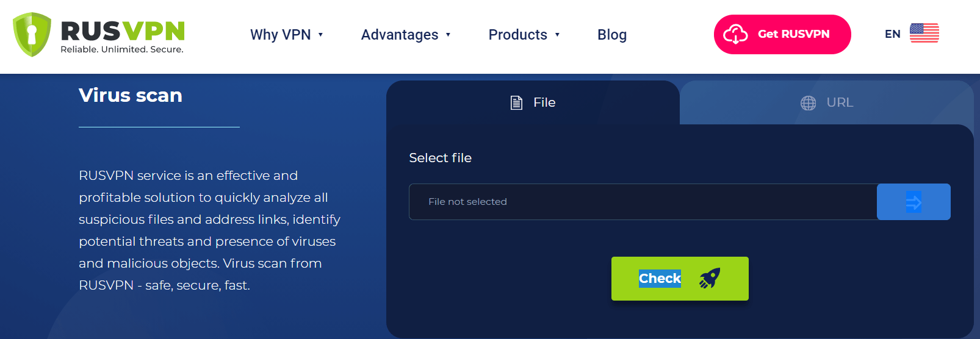Image resolution: width=980 pixels, height=339 pixels.
Task: Click the RUSVPN wordmark text
Action: tap(123, 31)
